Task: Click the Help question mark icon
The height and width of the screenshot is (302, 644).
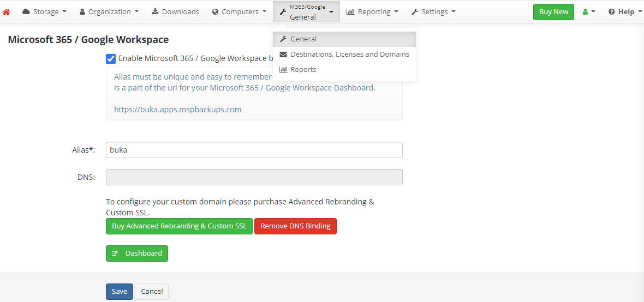Action: tap(612, 11)
